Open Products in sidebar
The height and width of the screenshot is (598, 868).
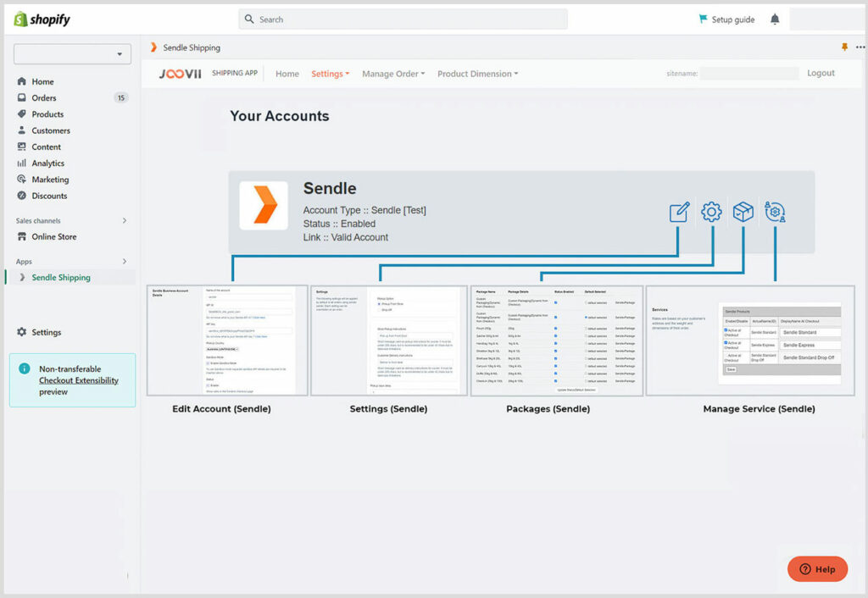tap(47, 114)
